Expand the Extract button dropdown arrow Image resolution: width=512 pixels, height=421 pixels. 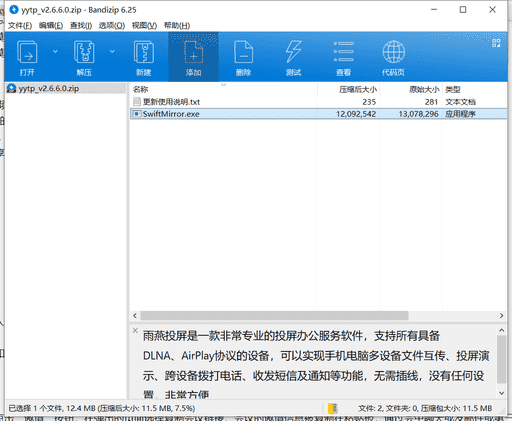point(112,51)
